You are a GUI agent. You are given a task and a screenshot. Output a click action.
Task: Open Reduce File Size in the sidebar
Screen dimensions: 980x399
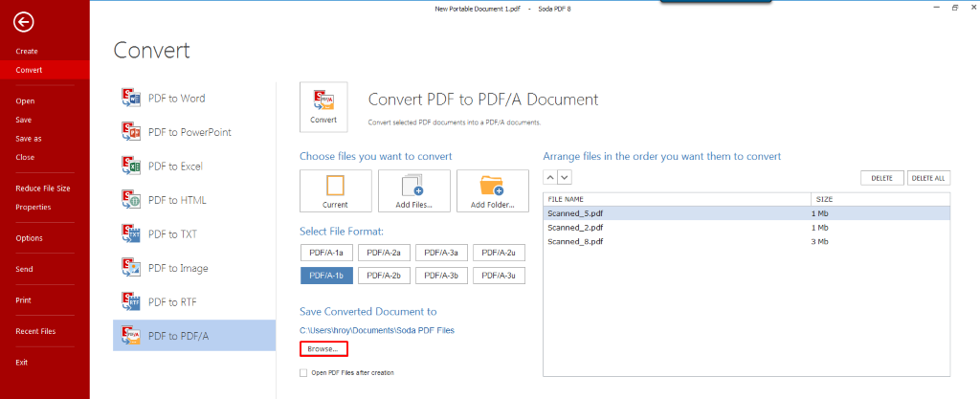point(42,188)
